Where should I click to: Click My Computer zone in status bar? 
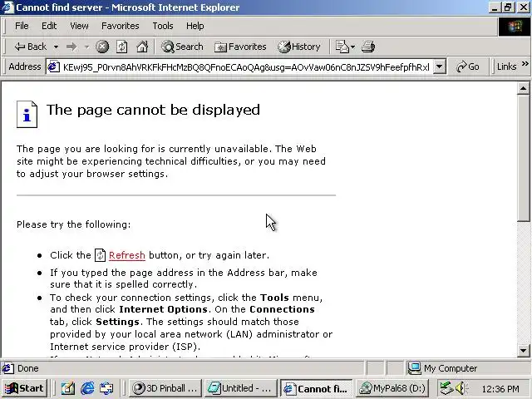tap(442, 368)
